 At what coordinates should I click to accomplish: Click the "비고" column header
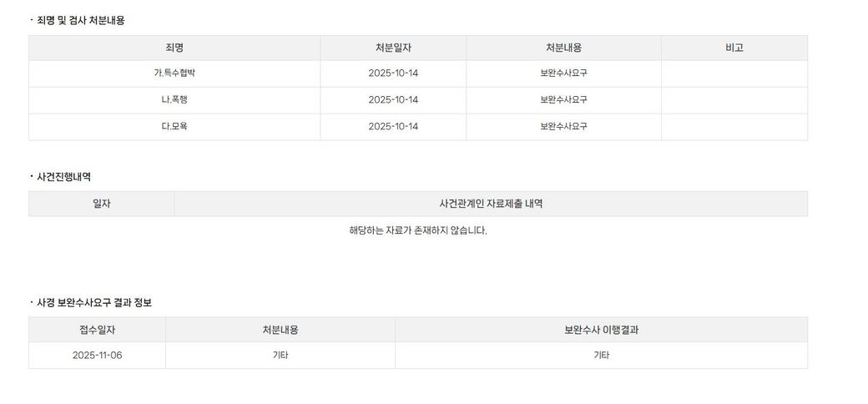coord(734,48)
